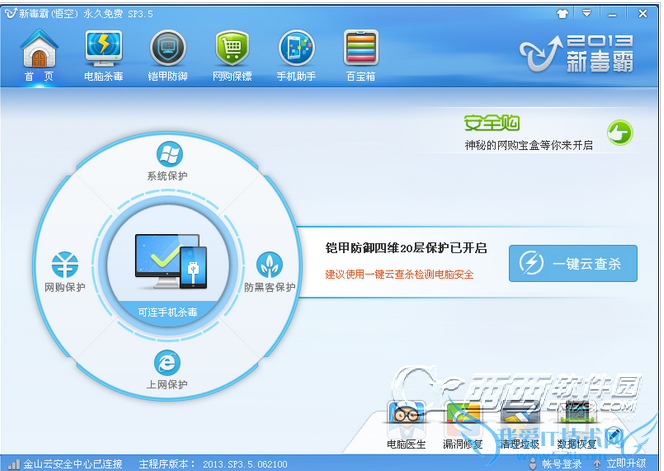Open the 百宝箱 toolbox tab
The width and height of the screenshot is (664, 471).
(x=361, y=56)
